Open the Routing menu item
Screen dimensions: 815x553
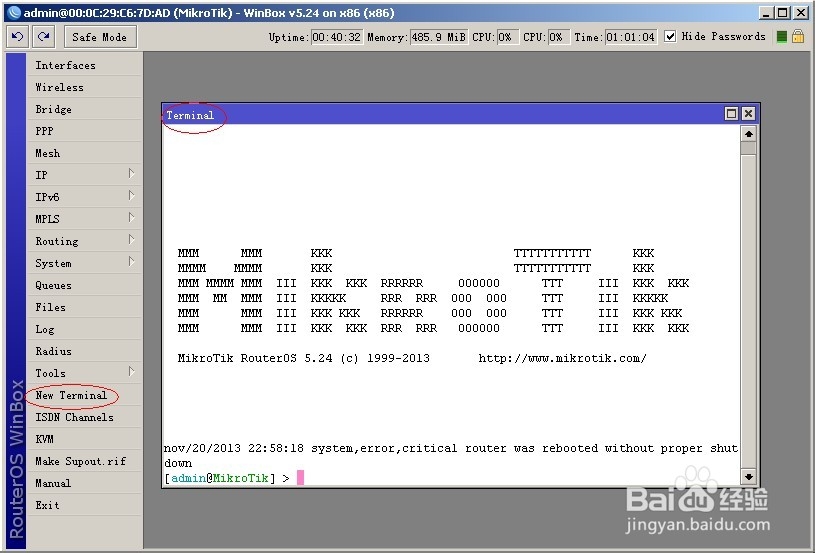coord(84,241)
